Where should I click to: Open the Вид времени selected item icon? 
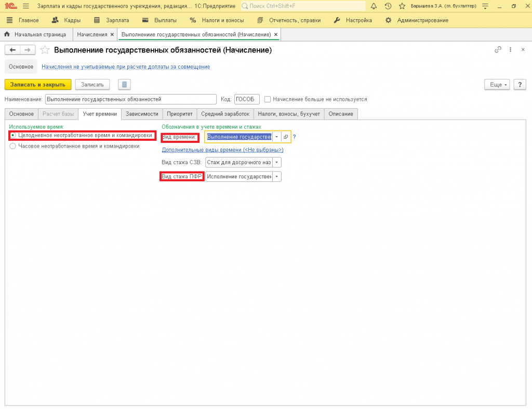tap(285, 137)
